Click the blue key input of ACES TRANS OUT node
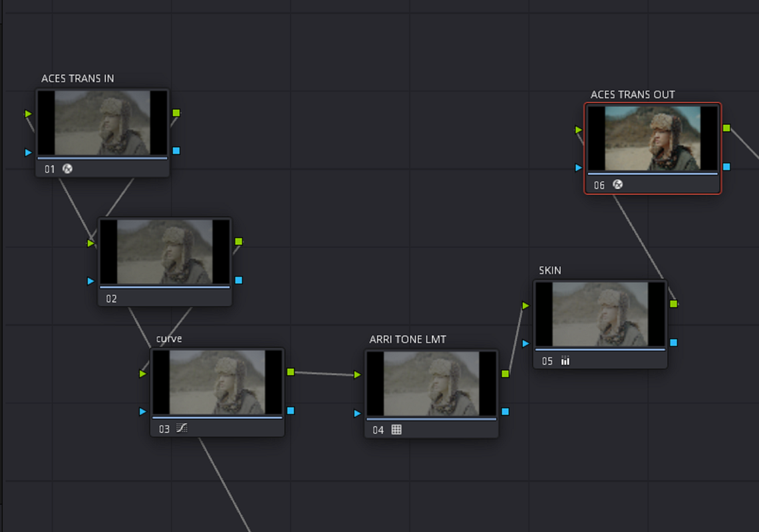 (x=579, y=168)
